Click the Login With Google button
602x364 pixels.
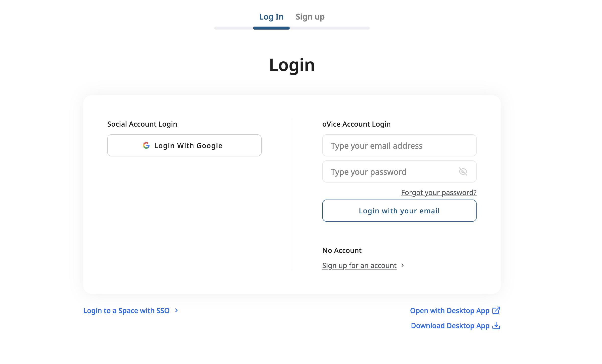coord(184,145)
